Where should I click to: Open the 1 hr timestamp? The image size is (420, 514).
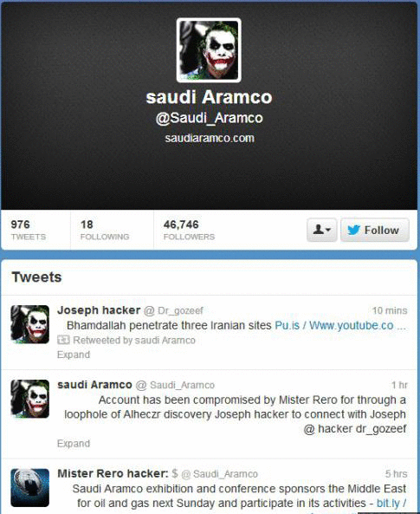(399, 385)
